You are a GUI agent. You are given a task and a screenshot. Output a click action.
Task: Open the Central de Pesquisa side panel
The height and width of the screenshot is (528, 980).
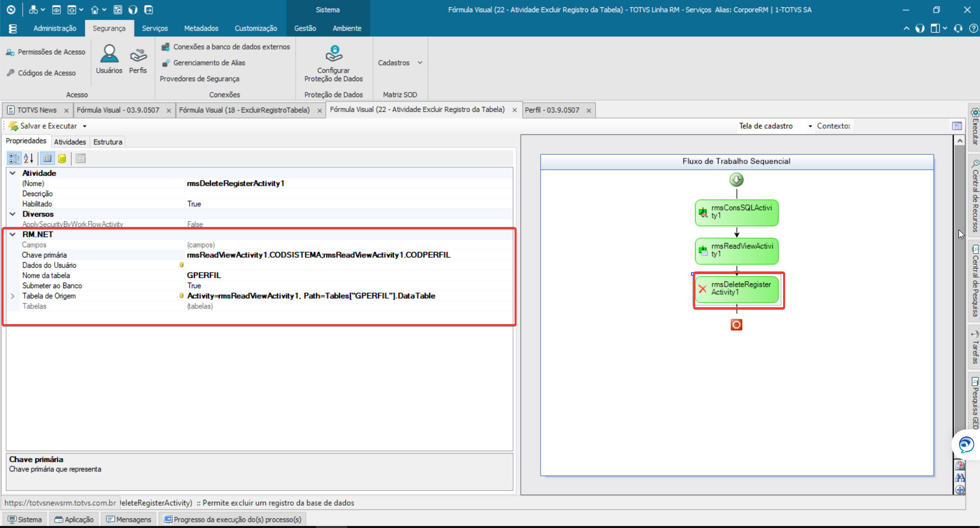pos(974,281)
